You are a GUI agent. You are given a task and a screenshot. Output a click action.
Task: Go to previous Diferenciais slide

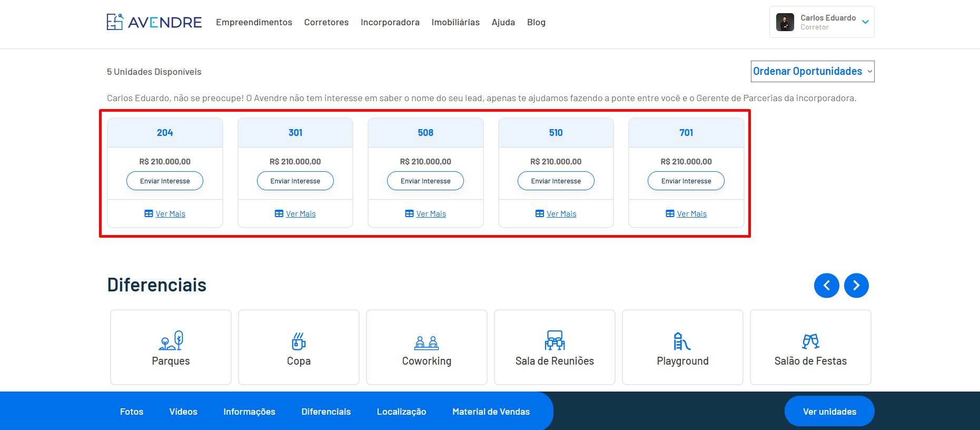[x=827, y=286]
